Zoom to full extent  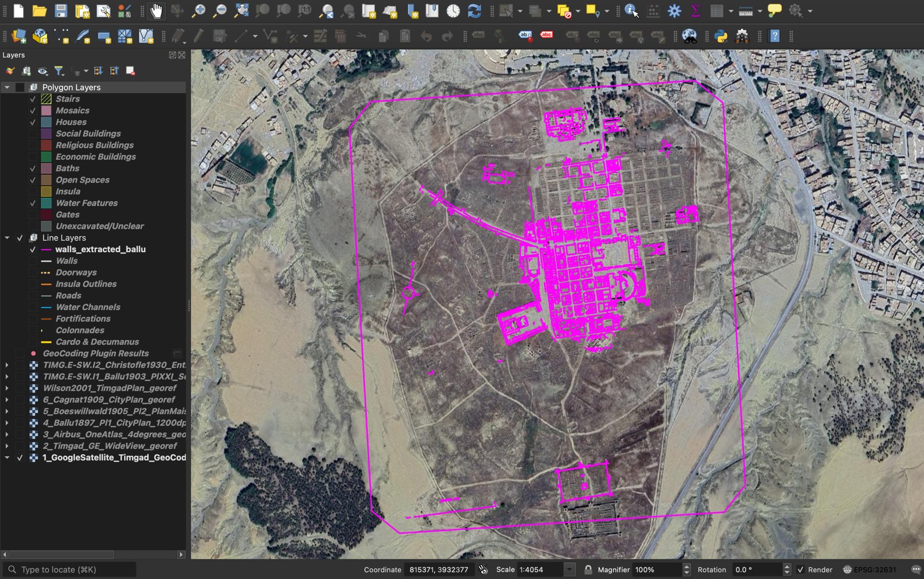(241, 10)
